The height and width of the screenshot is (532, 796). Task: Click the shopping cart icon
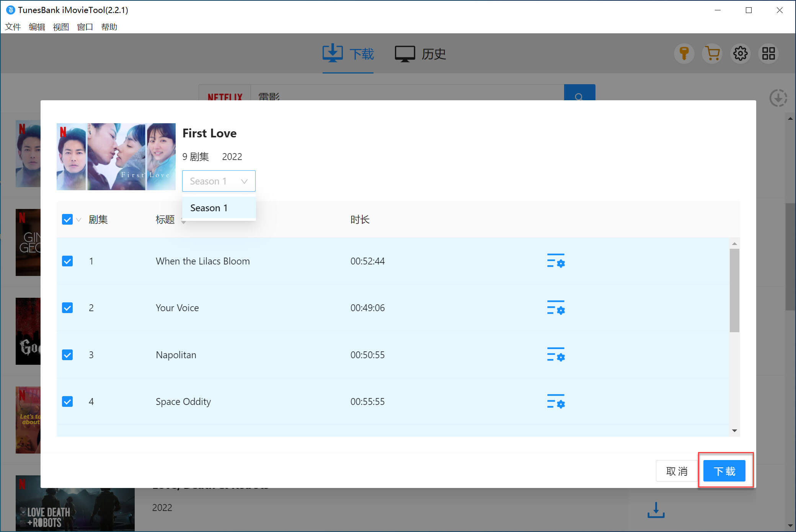click(711, 54)
